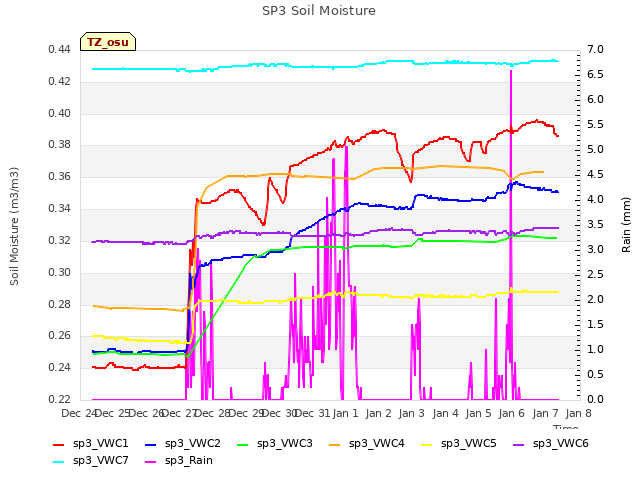Click the 0.5 rain axis tick label

pos(595,375)
